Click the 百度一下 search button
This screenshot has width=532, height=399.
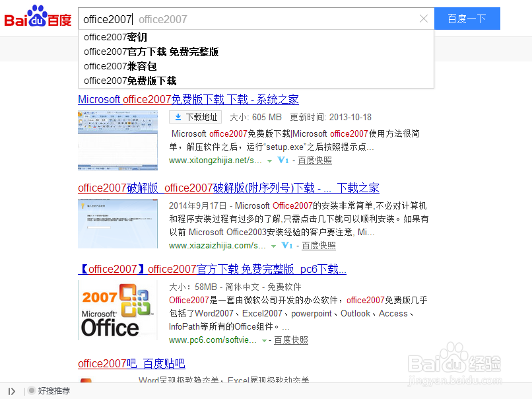pos(467,18)
